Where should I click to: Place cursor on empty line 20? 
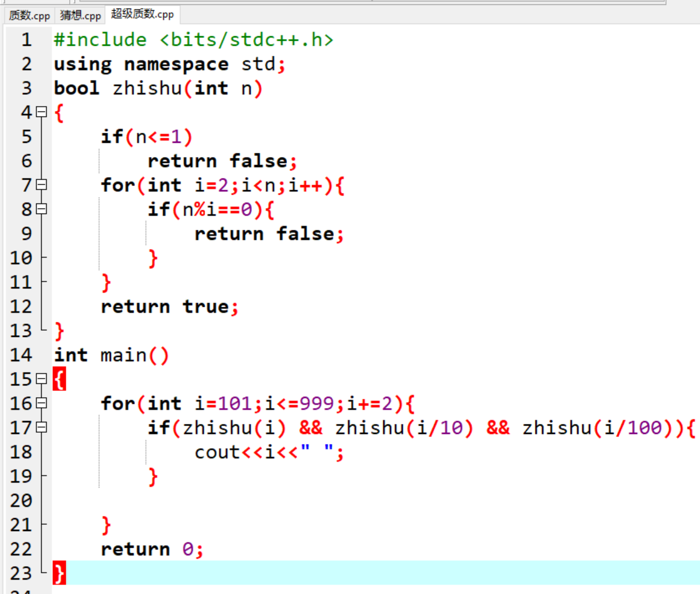click(223, 501)
